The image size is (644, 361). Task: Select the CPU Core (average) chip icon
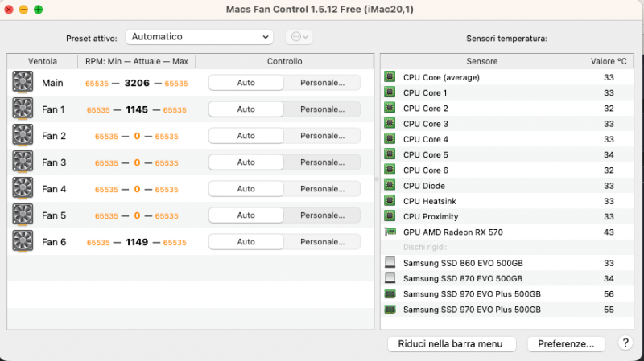pos(390,77)
